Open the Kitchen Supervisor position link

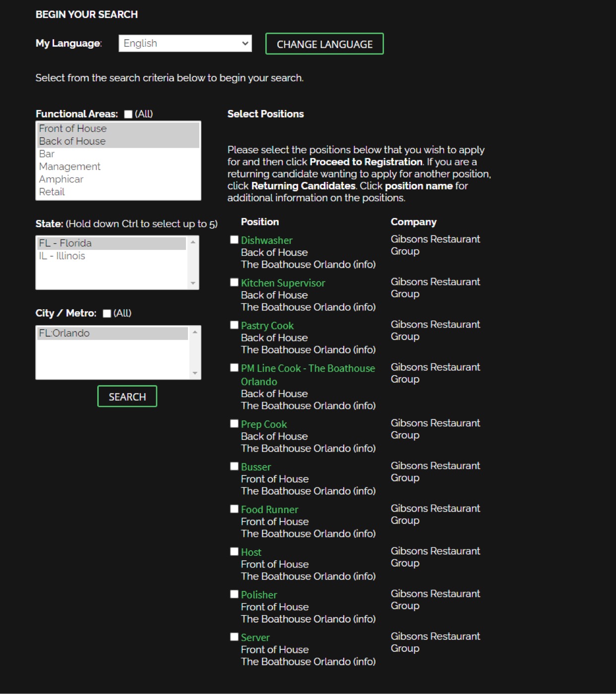click(x=283, y=283)
